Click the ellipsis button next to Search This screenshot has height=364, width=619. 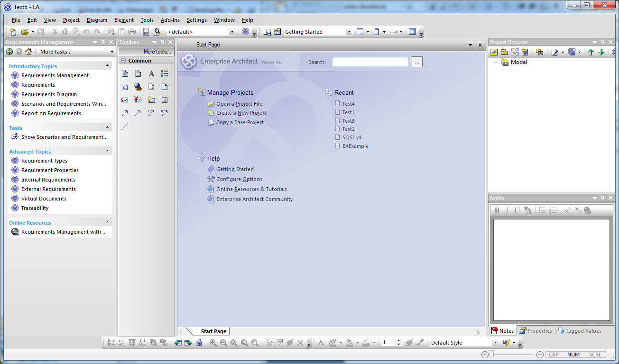coord(417,62)
